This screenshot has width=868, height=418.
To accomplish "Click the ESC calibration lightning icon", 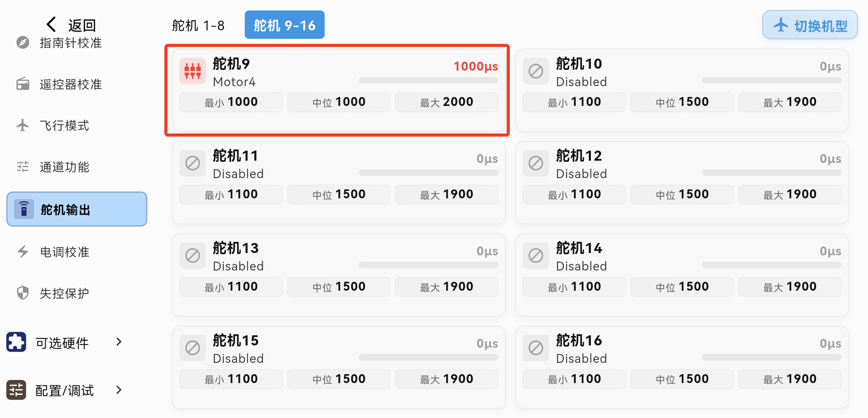I will pyautogui.click(x=23, y=251).
